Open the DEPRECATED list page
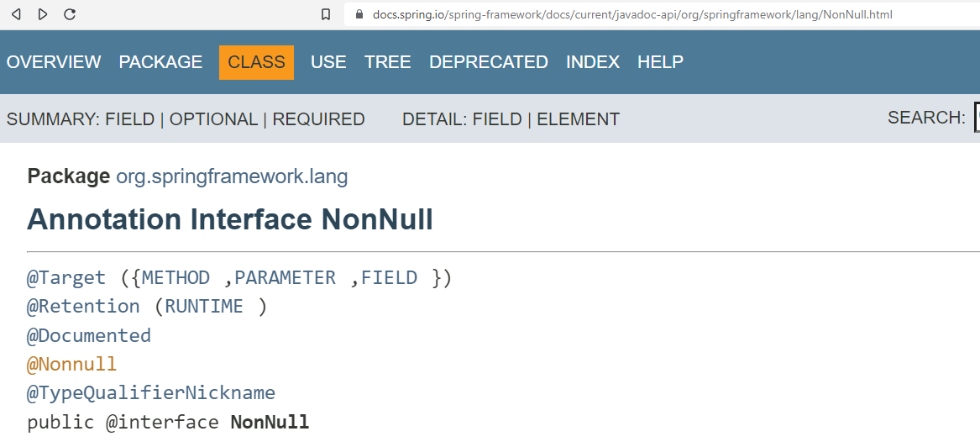The image size is (980, 447). pyautogui.click(x=489, y=62)
